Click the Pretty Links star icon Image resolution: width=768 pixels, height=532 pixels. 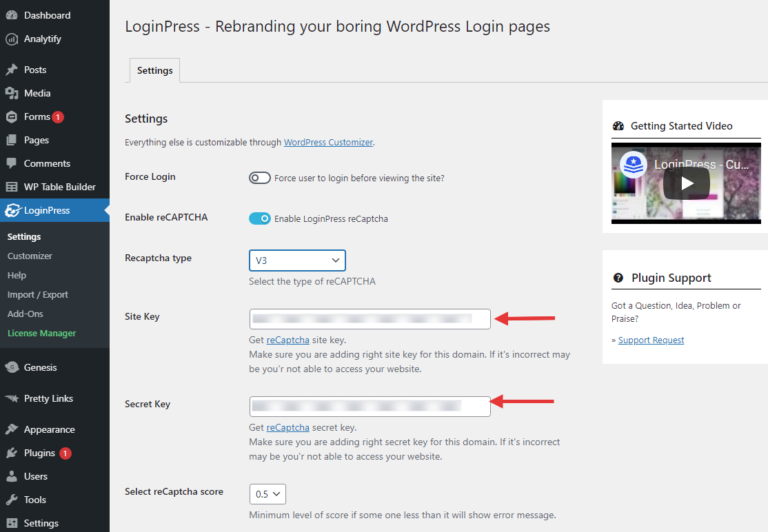pyautogui.click(x=12, y=398)
